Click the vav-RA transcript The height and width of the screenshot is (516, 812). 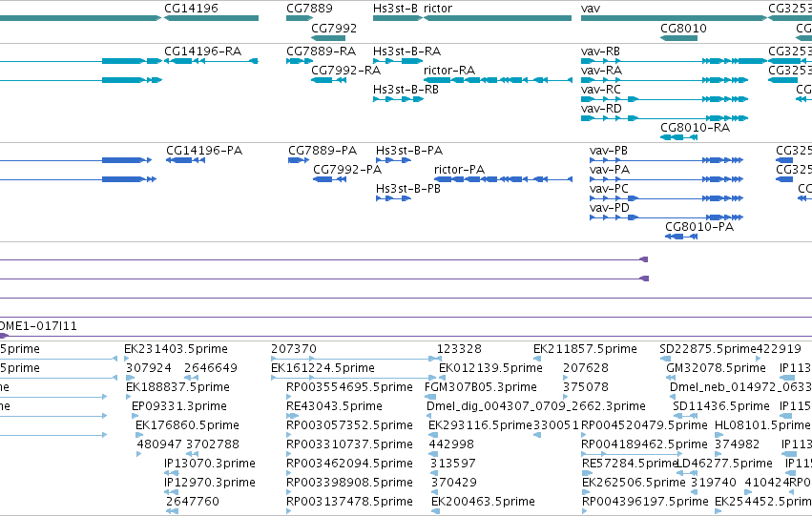click(x=664, y=80)
